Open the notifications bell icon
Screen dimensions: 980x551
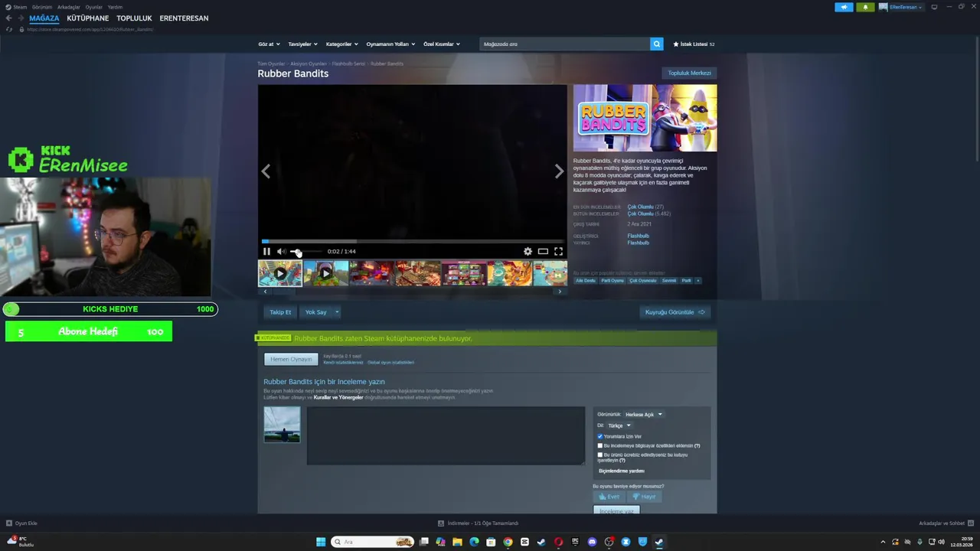[x=866, y=7]
